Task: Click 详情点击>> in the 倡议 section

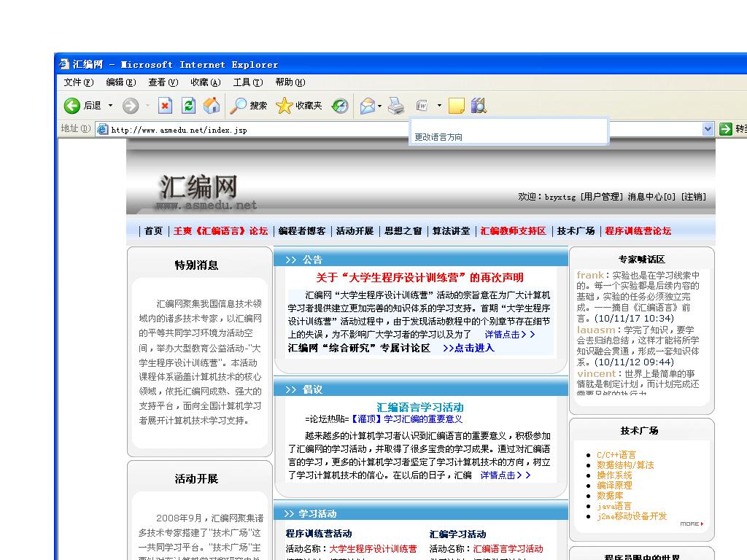Action: pyautogui.click(x=506, y=475)
